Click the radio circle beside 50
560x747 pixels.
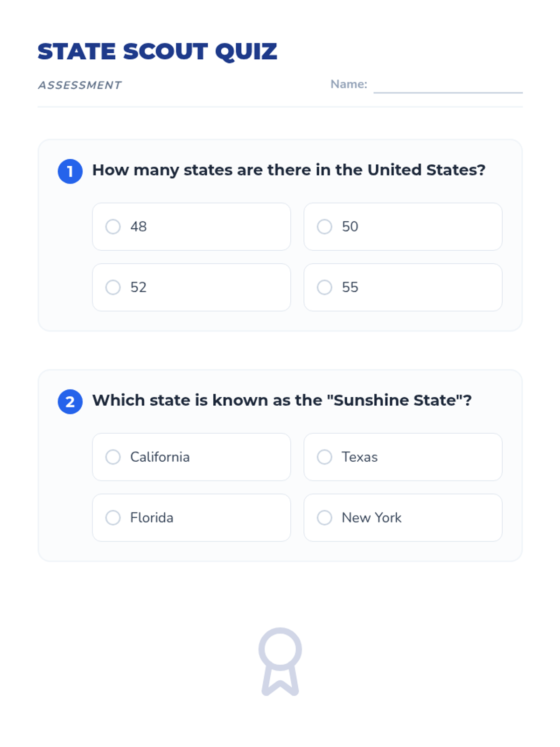324,226
